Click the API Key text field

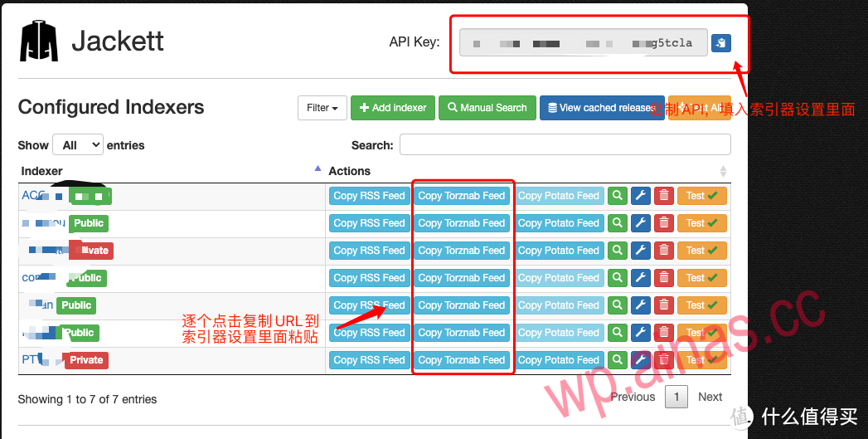[x=584, y=42]
